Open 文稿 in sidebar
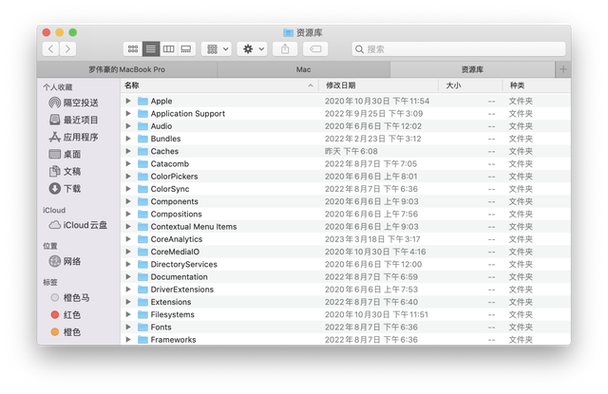 point(65,171)
